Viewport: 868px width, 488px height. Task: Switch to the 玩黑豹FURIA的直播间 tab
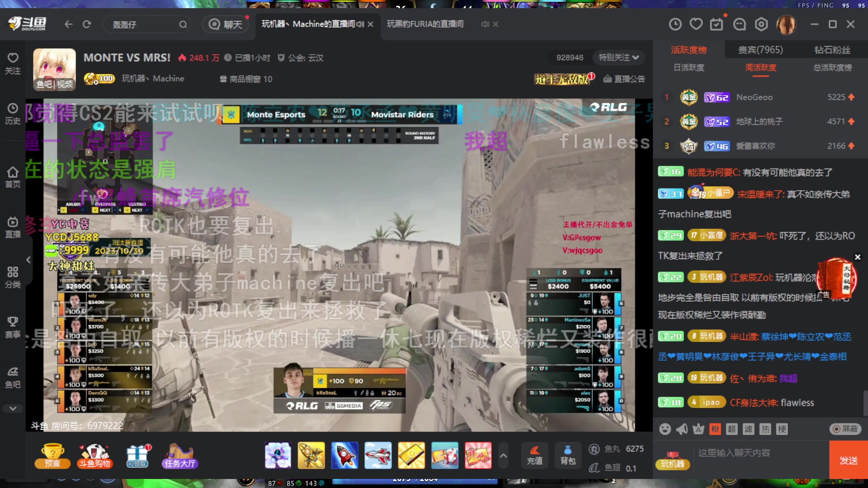[x=425, y=24]
